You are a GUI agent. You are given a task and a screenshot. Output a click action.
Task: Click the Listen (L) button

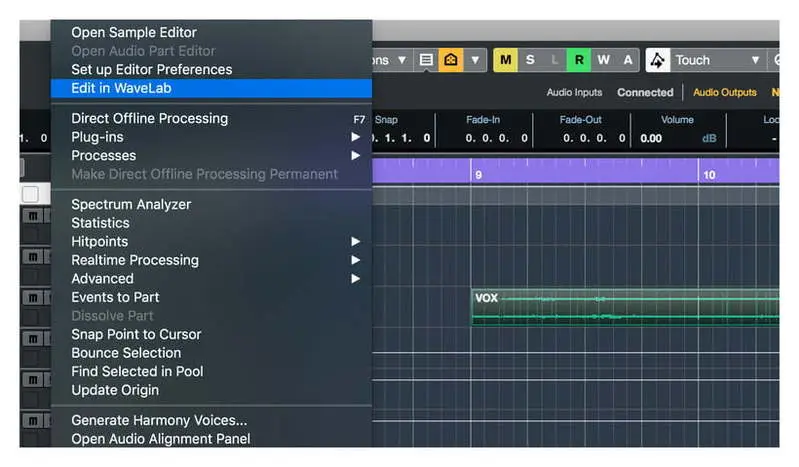coord(555,60)
